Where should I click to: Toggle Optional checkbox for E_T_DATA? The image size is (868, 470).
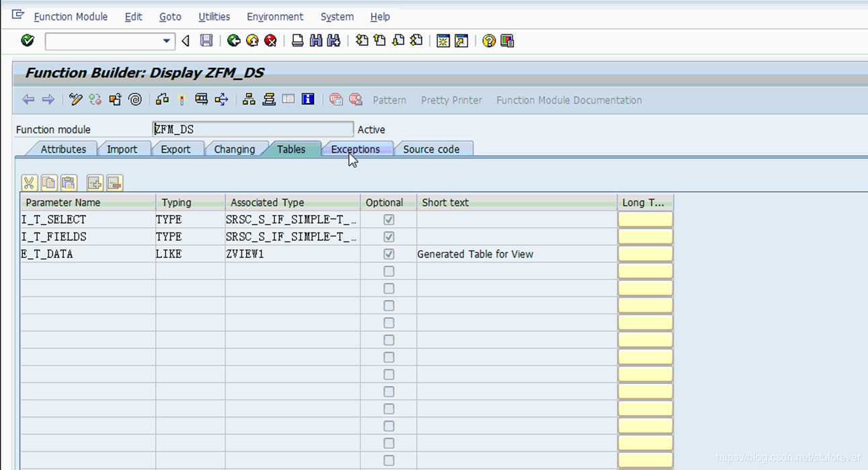click(389, 254)
